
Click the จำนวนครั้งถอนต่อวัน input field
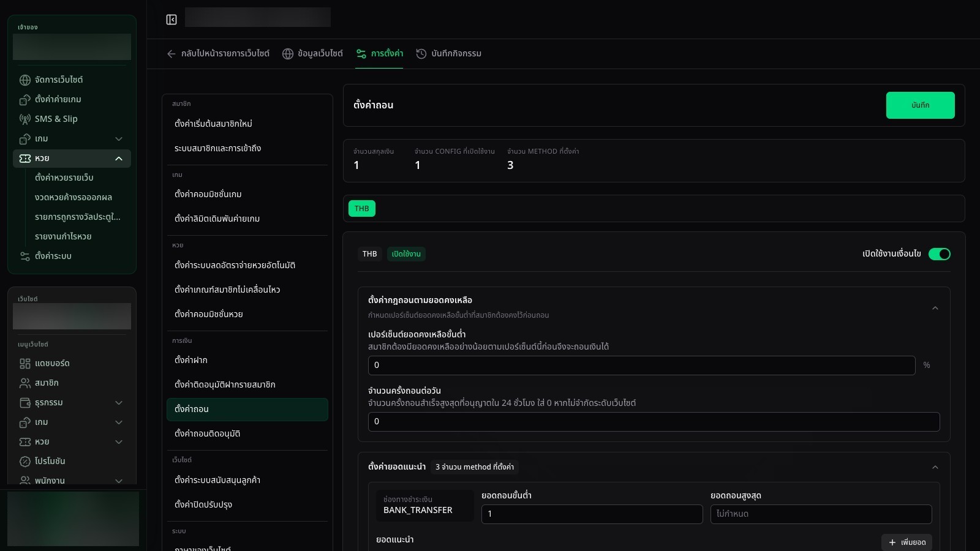654,422
